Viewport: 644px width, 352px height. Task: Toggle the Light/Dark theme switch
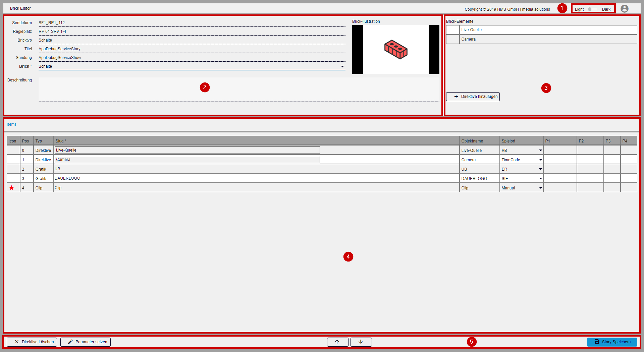592,9
